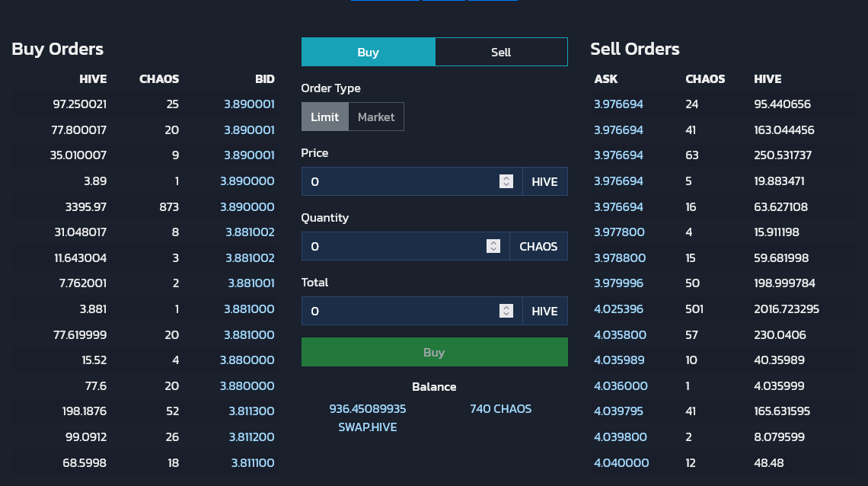Screen dimensions: 868x486
Task: Click HIVE amount 97.250021 in Buy Orders
Action: pyautogui.click(x=80, y=104)
